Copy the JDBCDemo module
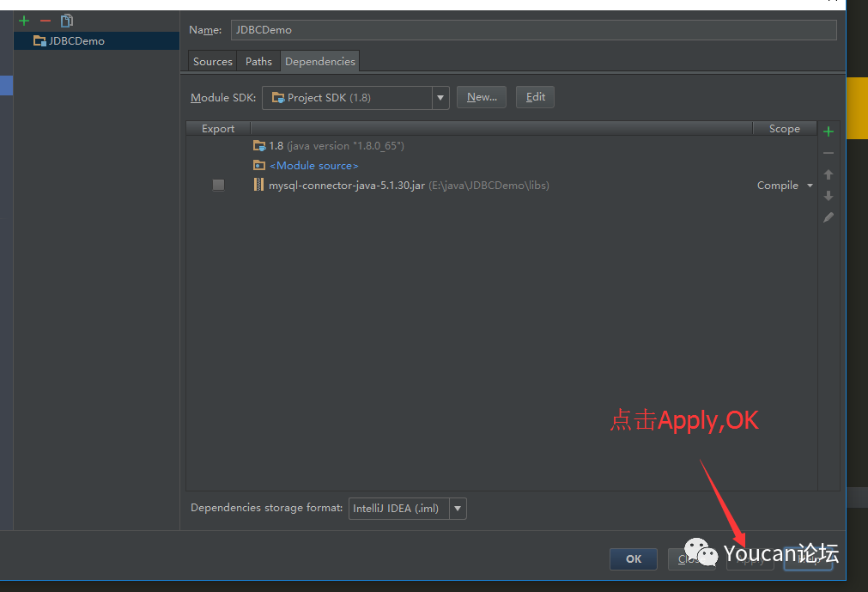868x592 pixels. (x=66, y=20)
